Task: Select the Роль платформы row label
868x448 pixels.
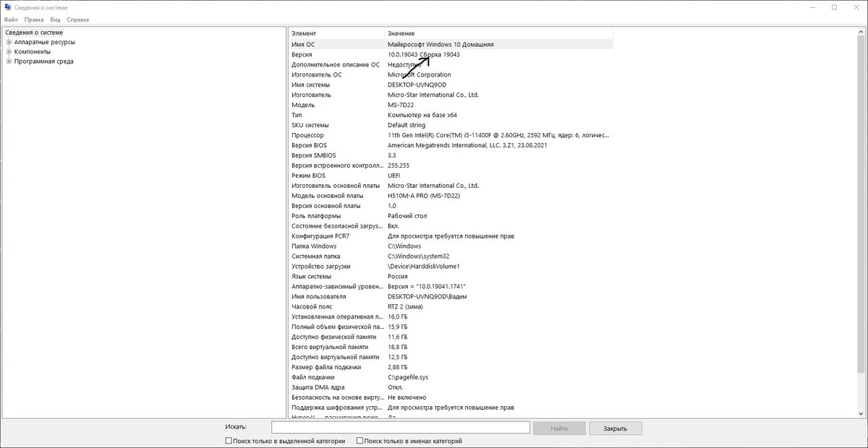Action: click(316, 216)
